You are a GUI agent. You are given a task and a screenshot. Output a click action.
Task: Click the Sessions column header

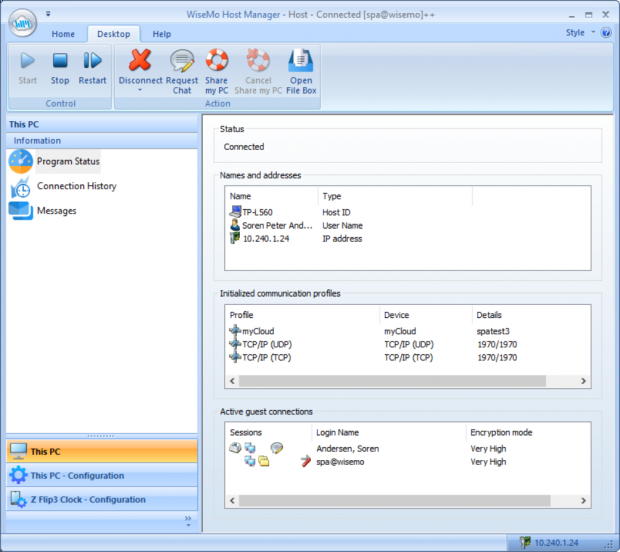coord(269,433)
